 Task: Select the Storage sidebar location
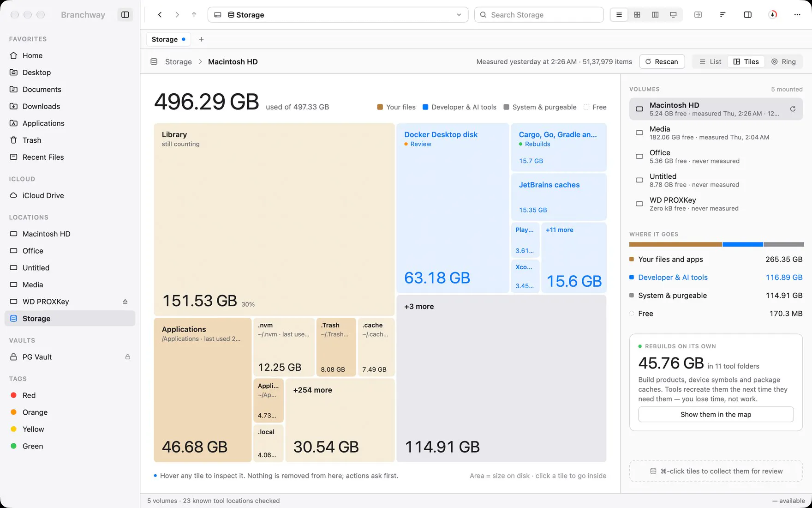coord(70,319)
